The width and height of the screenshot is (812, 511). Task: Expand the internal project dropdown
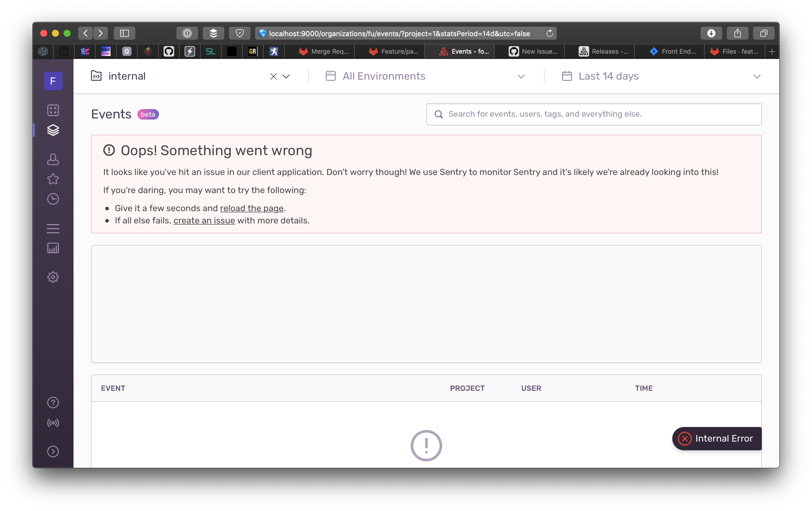pyautogui.click(x=286, y=76)
